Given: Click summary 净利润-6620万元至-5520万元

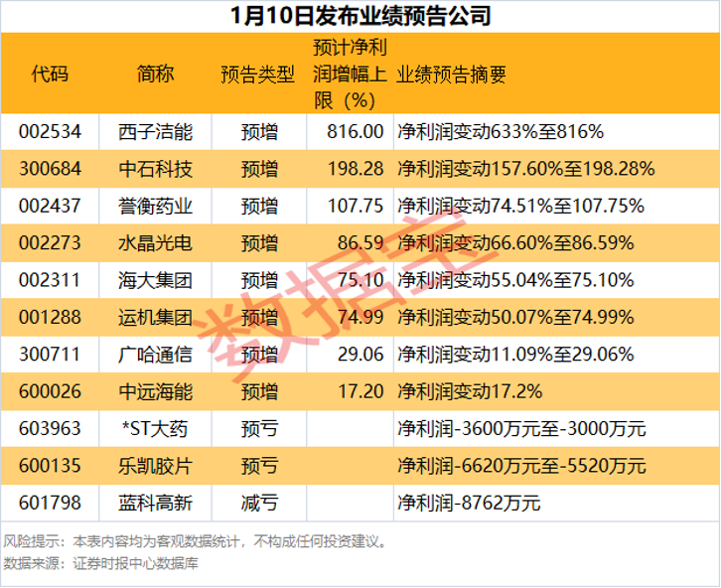Looking at the screenshot, I should click(x=522, y=467).
